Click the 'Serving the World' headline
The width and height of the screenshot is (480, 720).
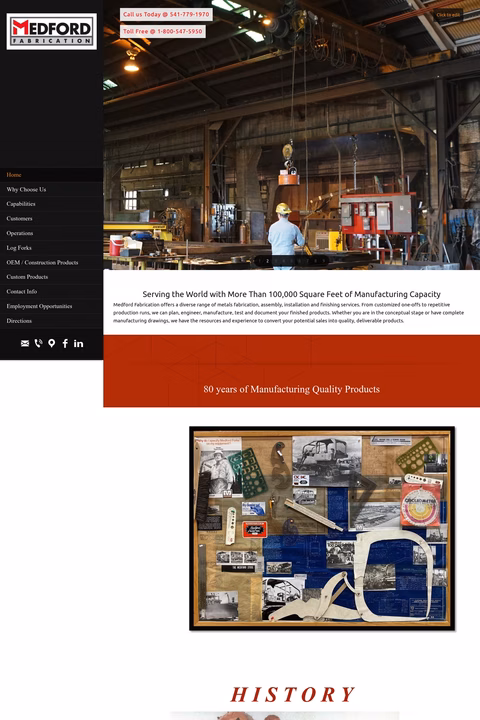tap(292, 294)
